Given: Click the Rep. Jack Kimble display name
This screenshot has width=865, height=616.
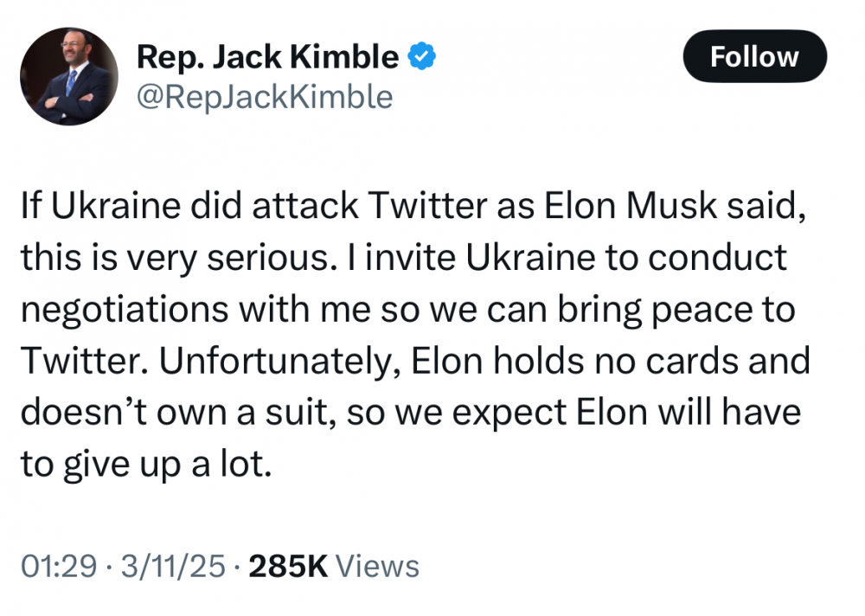Looking at the screenshot, I should click(267, 57).
